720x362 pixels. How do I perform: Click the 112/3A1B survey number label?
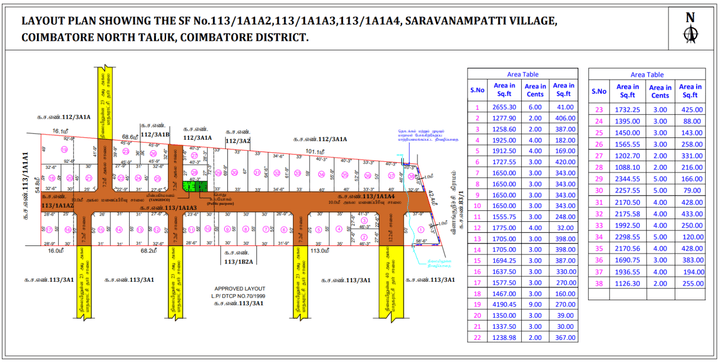(155, 135)
